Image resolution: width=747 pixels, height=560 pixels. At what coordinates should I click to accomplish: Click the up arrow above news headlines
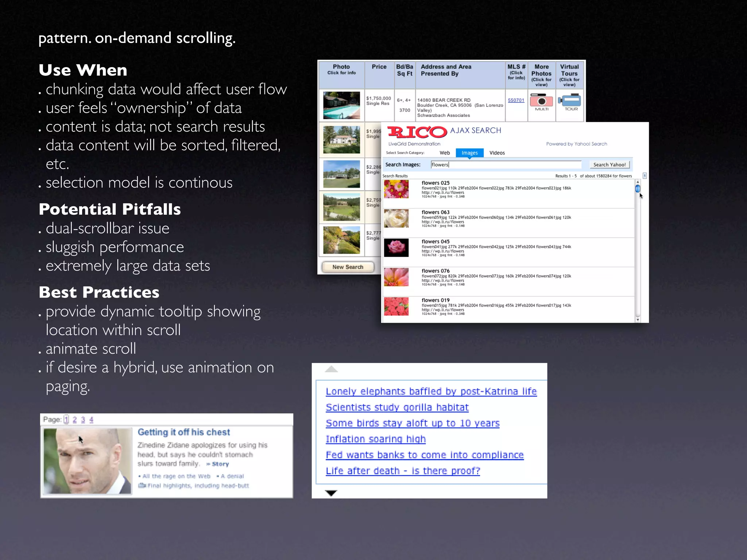(331, 369)
